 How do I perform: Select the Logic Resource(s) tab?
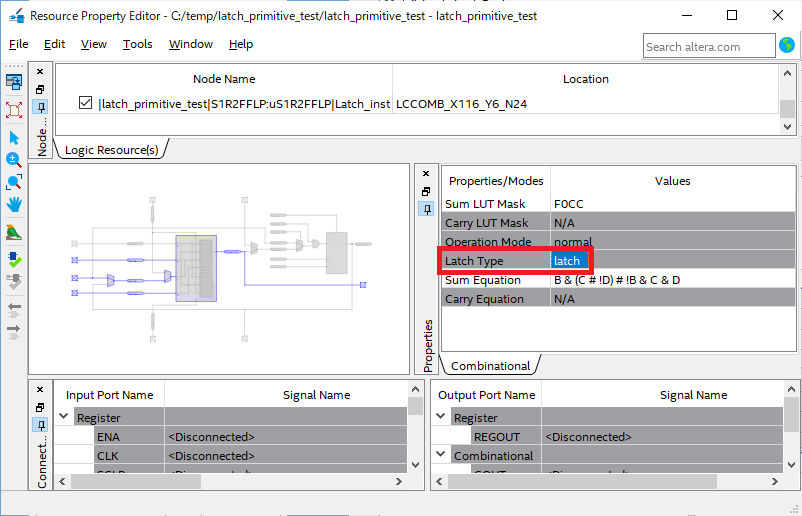point(111,150)
